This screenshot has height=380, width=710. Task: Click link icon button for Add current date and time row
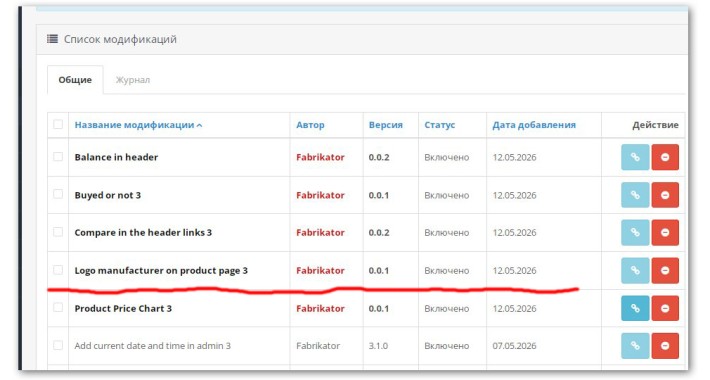(x=635, y=346)
